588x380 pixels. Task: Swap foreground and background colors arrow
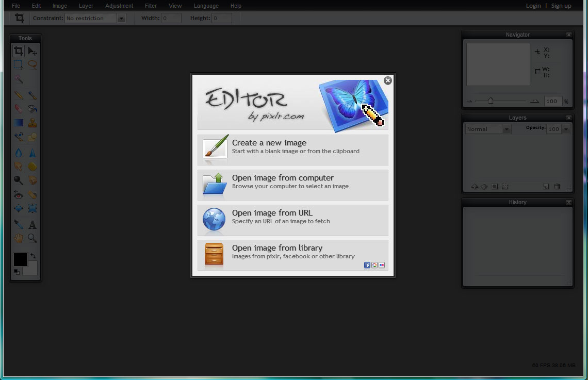point(33,256)
